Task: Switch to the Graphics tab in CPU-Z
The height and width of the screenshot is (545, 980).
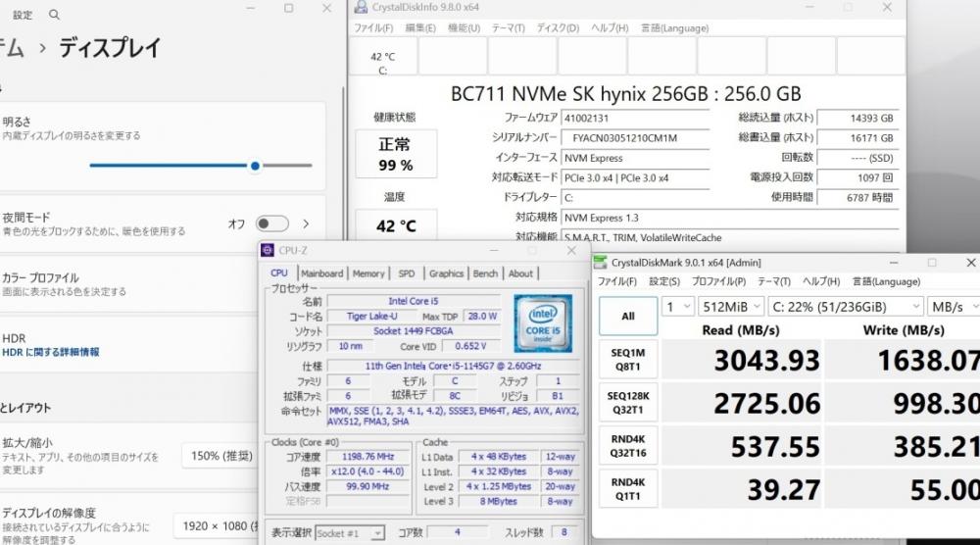Action: click(x=446, y=273)
